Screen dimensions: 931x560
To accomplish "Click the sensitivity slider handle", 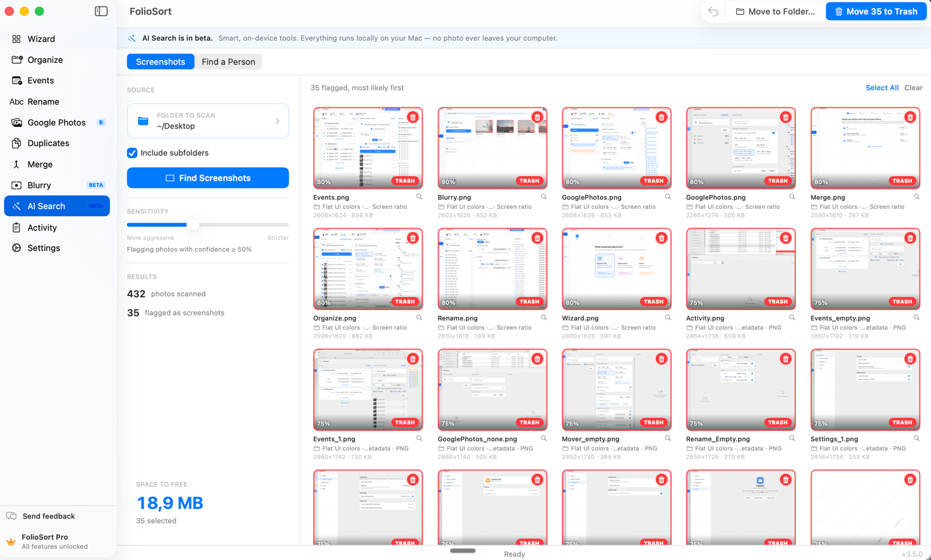I will (x=193, y=224).
